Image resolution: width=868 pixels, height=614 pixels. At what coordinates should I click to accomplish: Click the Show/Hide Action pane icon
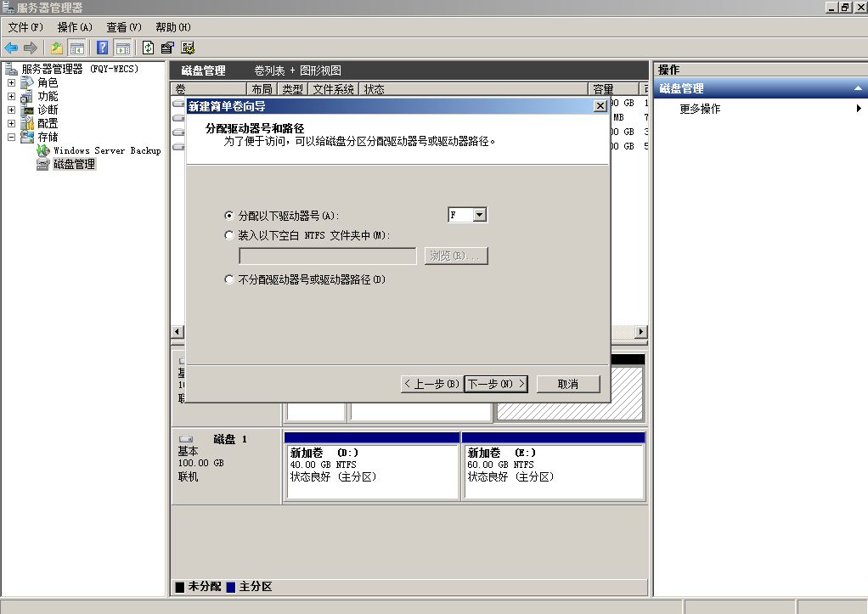[123, 48]
